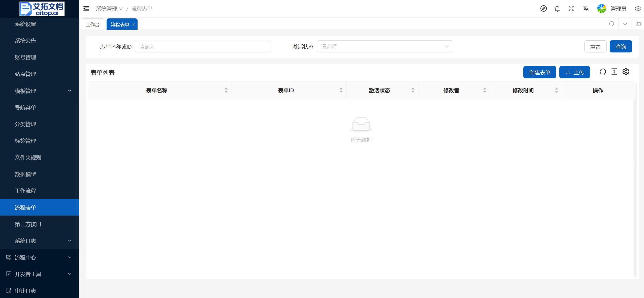Maximize content area via tab bar icon
The image size is (644, 298).
tap(638, 24)
